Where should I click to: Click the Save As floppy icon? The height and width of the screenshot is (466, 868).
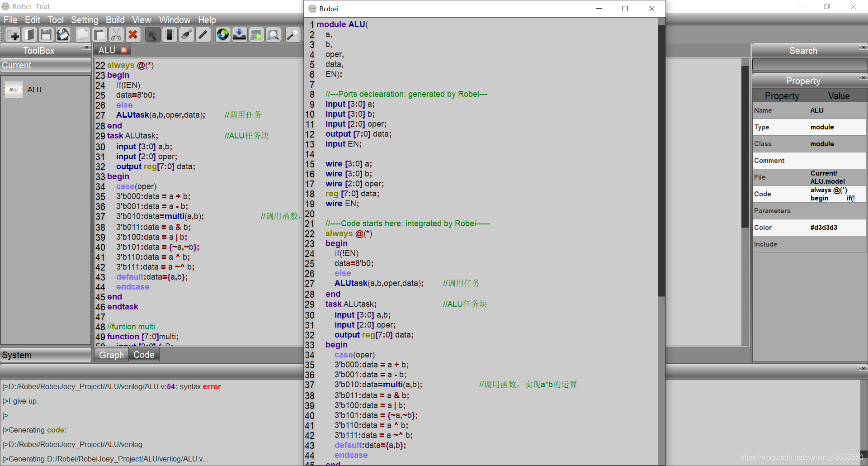pyautogui.click(x=63, y=34)
